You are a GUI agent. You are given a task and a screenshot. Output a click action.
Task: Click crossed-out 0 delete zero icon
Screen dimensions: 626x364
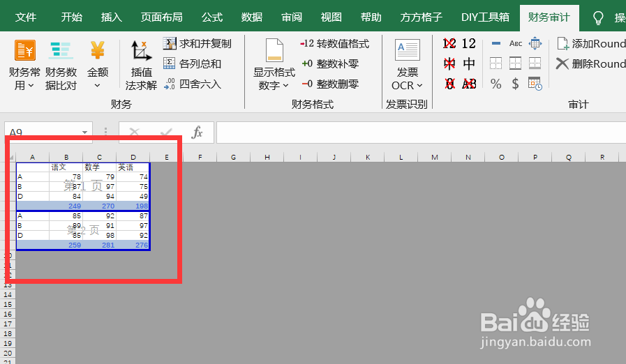(449, 84)
